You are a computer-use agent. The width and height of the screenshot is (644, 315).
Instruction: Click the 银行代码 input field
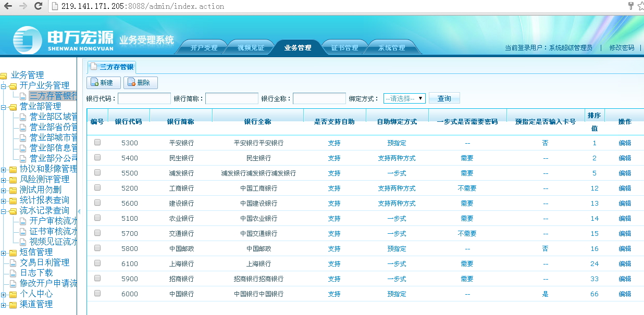pyautogui.click(x=144, y=98)
